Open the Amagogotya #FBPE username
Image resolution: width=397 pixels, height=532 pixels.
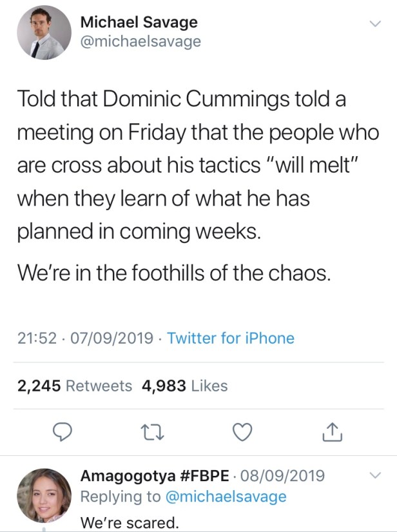point(155,476)
